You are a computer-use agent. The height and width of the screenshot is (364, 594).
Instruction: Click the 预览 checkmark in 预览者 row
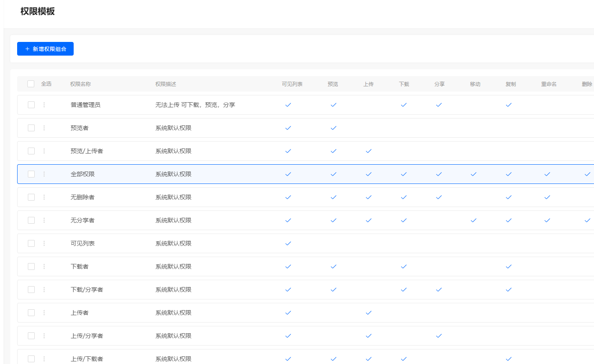(334, 128)
